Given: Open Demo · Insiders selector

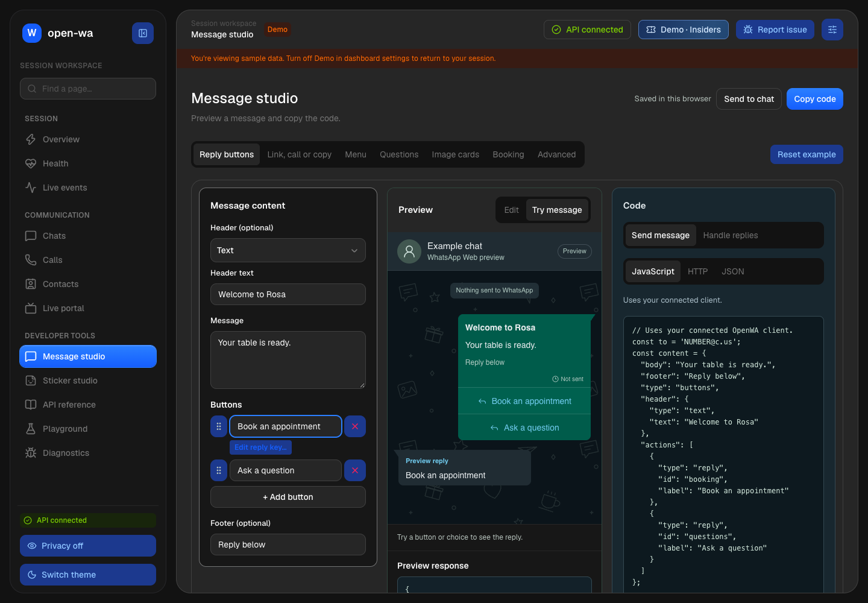Looking at the screenshot, I should click(x=684, y=30).
